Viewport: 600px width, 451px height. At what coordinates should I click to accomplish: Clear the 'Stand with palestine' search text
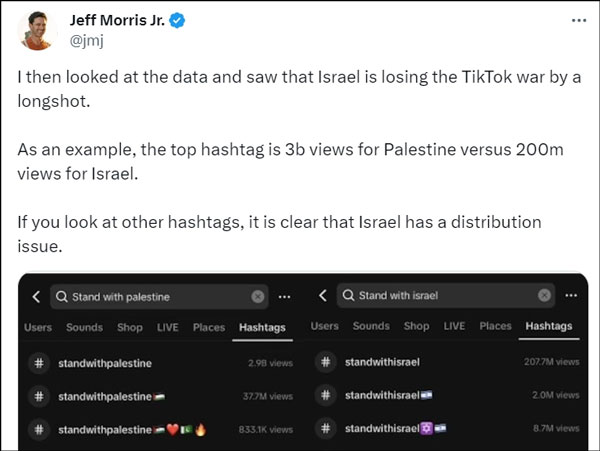pos(258,296)
